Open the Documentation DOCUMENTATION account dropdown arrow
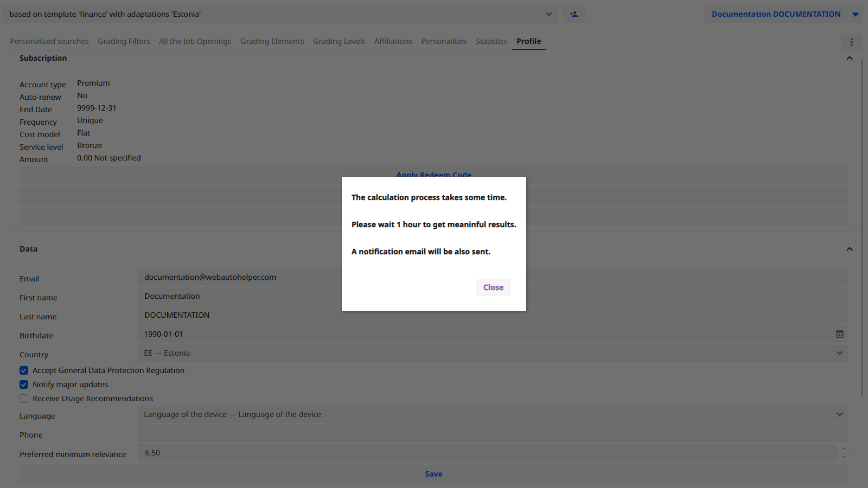The height and width of the screenshot is (488, 868). [x=855, y=15]
